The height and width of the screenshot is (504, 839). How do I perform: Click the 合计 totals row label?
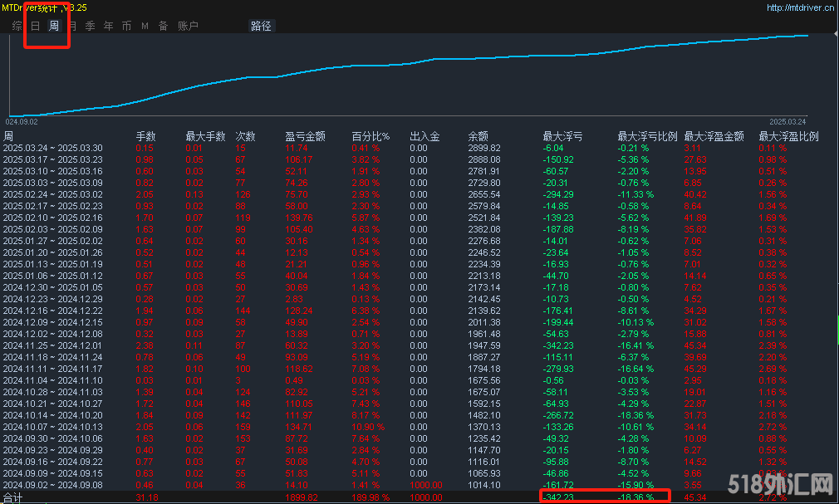pyautogui.click(x=13, y=497)
